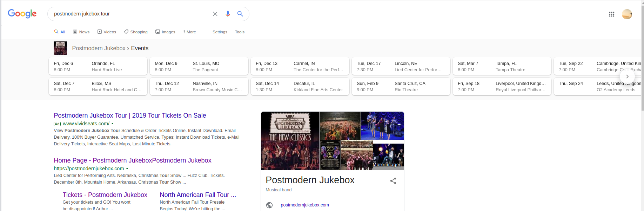This screenshot has height=211, width=644.
Task: Open the vividseats.com ad dropdown arrow
Action: pyautogui.click(x=113, y=124)
